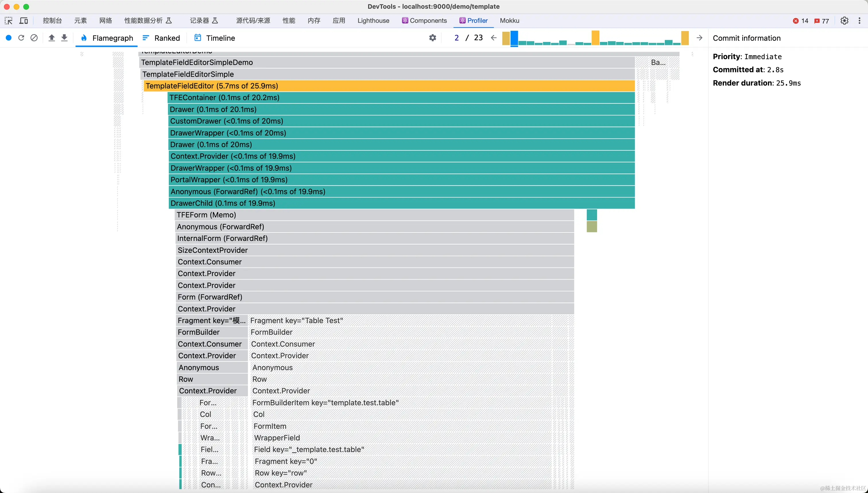Clear profiling data icon
Screen dimensions: 868x493
[x=34, y=38]
